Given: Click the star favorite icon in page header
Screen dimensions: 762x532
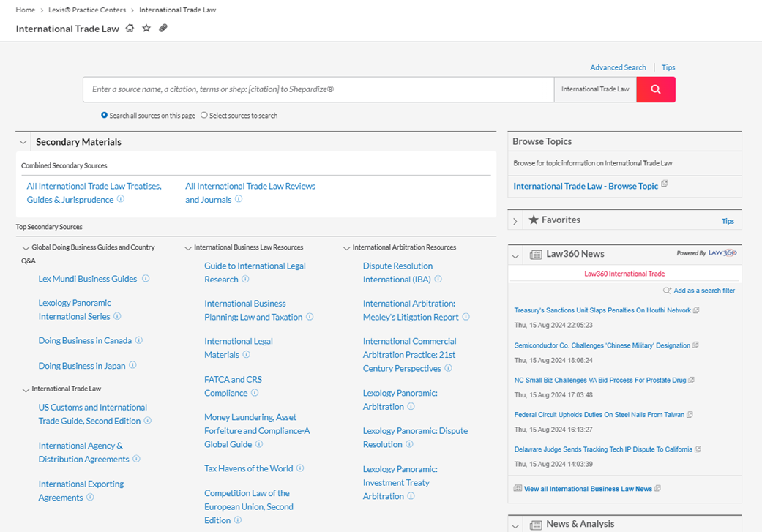Looking at the screenshot, I should [146, 29].
